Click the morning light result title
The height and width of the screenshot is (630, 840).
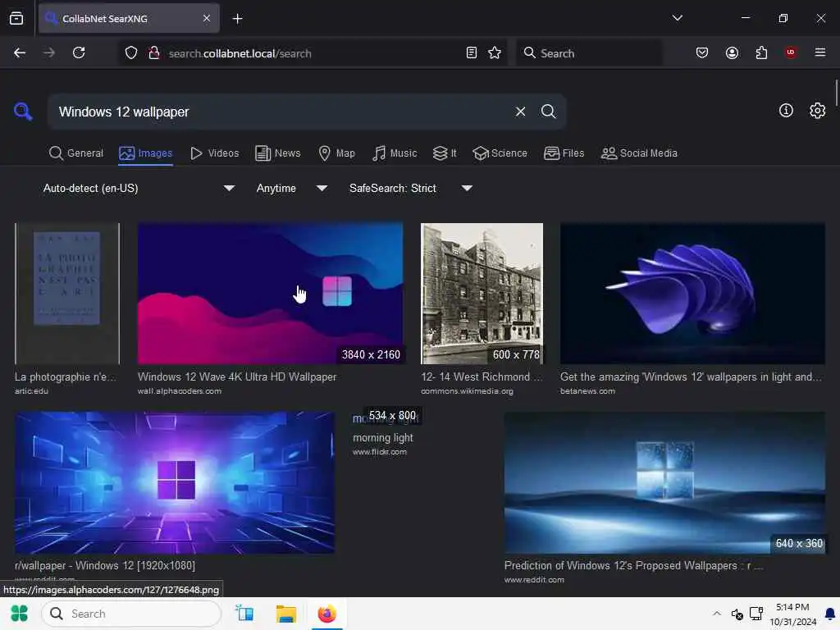tap(382, 438)
